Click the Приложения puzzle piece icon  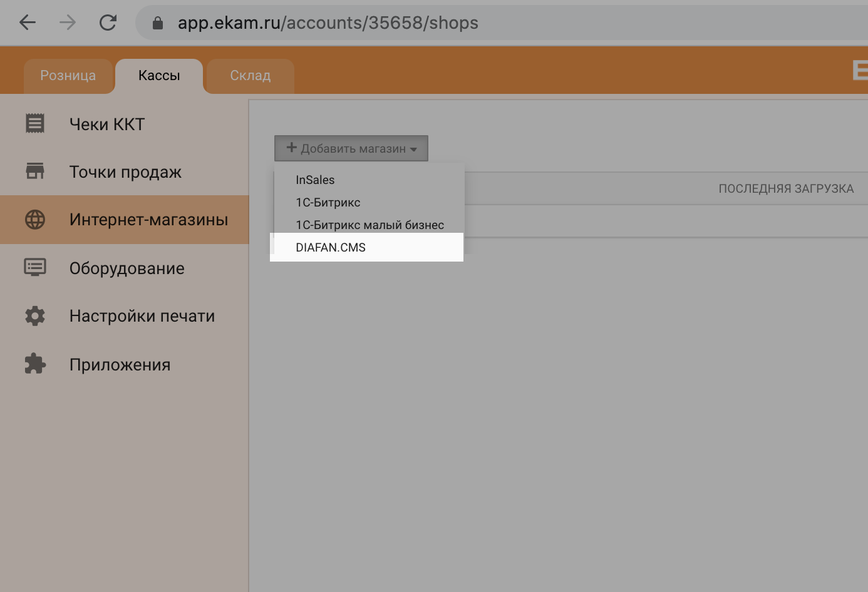click(35, 364)
